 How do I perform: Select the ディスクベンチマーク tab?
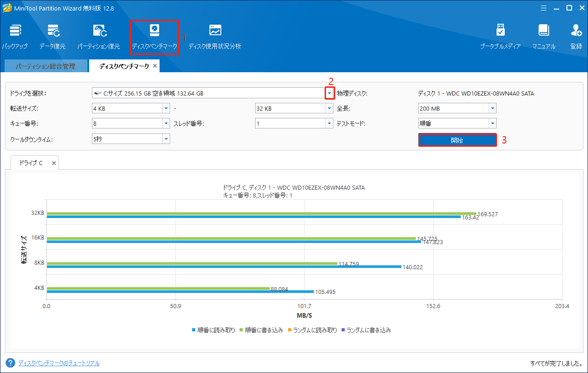click(124, 66)
